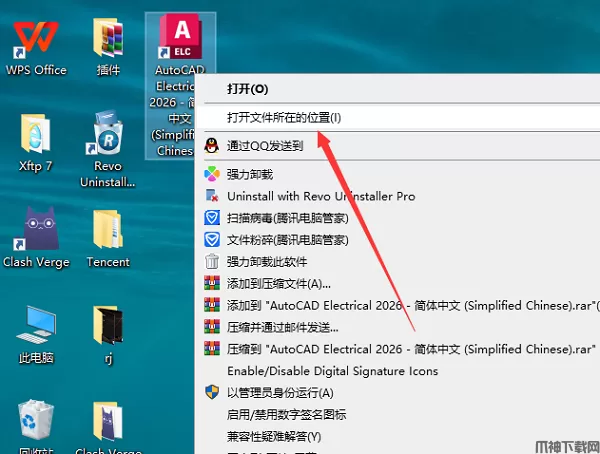Image resolution: width=600 pixels, height=454 pixels.
Task: Click the Tencent folder label text
Action: pyautogui.click(x=108, y=262)
